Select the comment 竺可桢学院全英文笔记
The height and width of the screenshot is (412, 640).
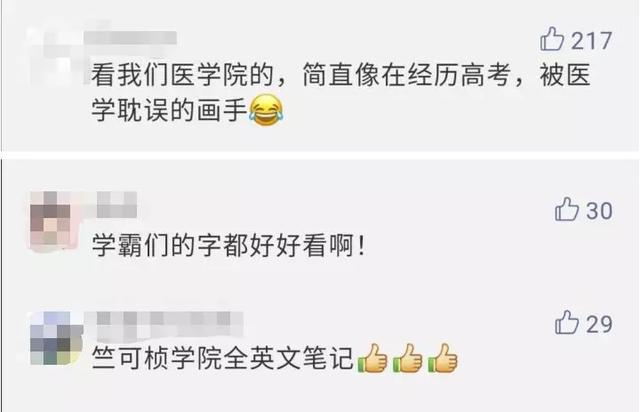point(222,358)
